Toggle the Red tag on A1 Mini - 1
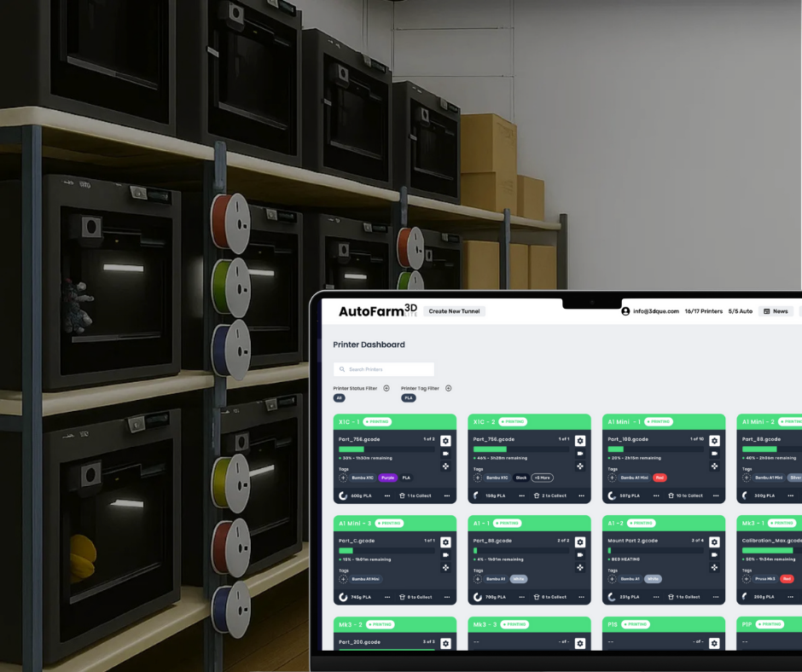Screen dimensions: 802x672 point(660,478)
